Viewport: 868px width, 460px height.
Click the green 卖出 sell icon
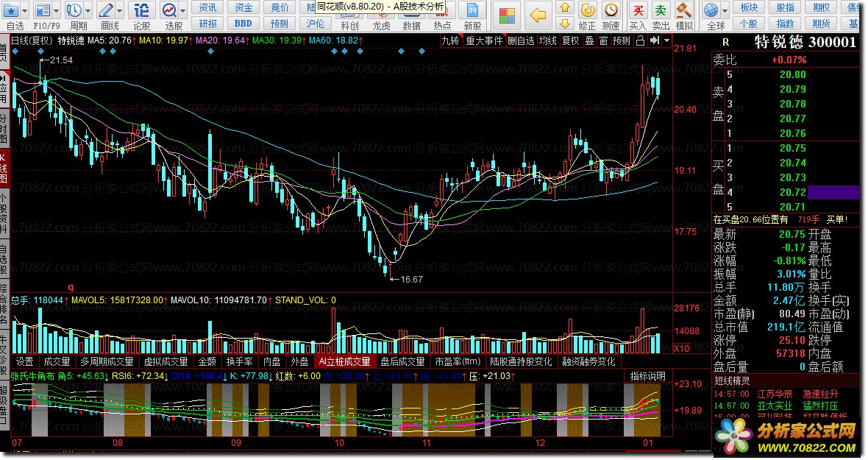(x=661, y=10)
